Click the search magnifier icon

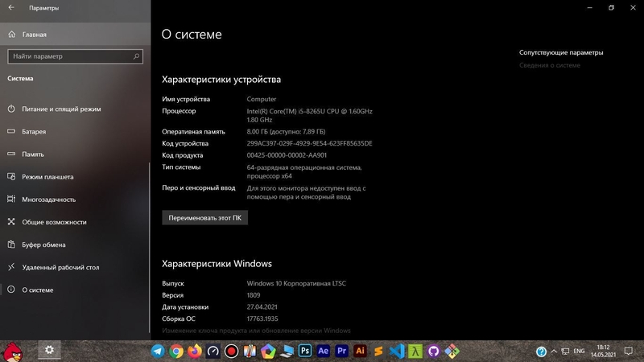pos(136,56)
